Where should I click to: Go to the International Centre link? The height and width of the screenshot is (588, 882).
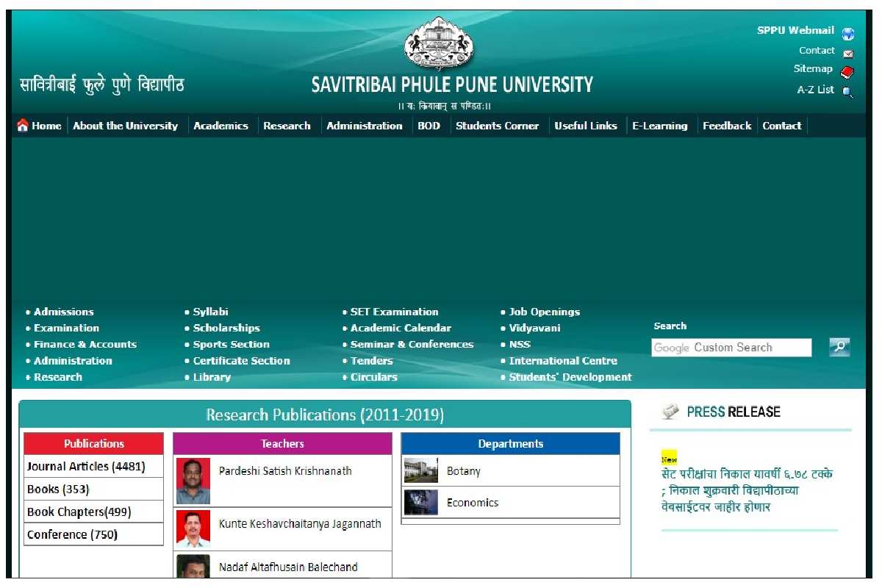[x=563, y=361]
